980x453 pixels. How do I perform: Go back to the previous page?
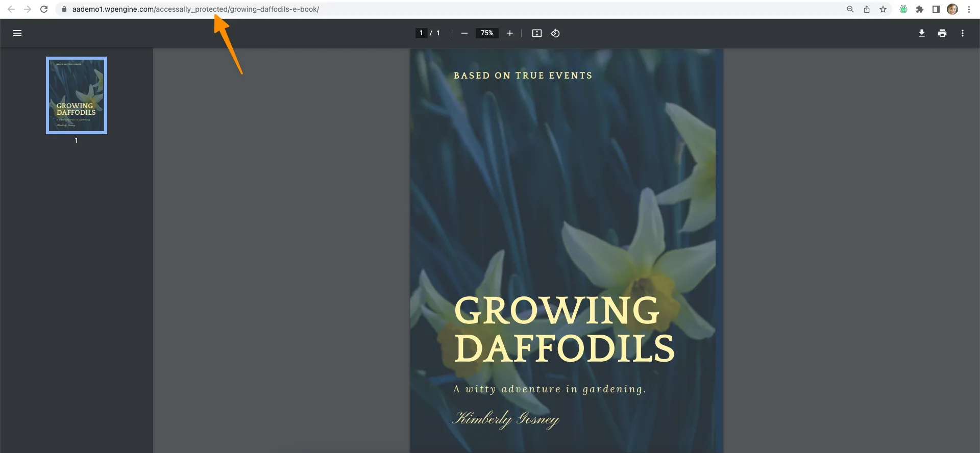pyautogui.click(x=11, y=9)
